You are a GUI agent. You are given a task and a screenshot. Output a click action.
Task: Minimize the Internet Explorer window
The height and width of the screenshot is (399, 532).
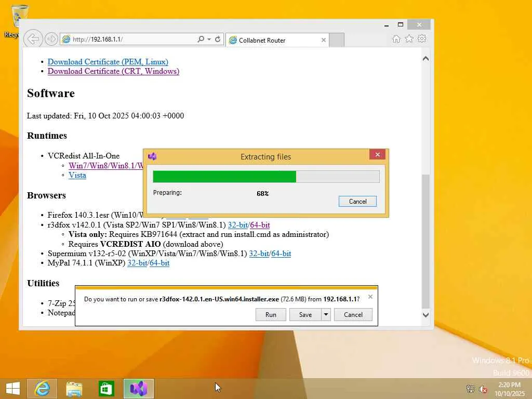pos(387,25)
